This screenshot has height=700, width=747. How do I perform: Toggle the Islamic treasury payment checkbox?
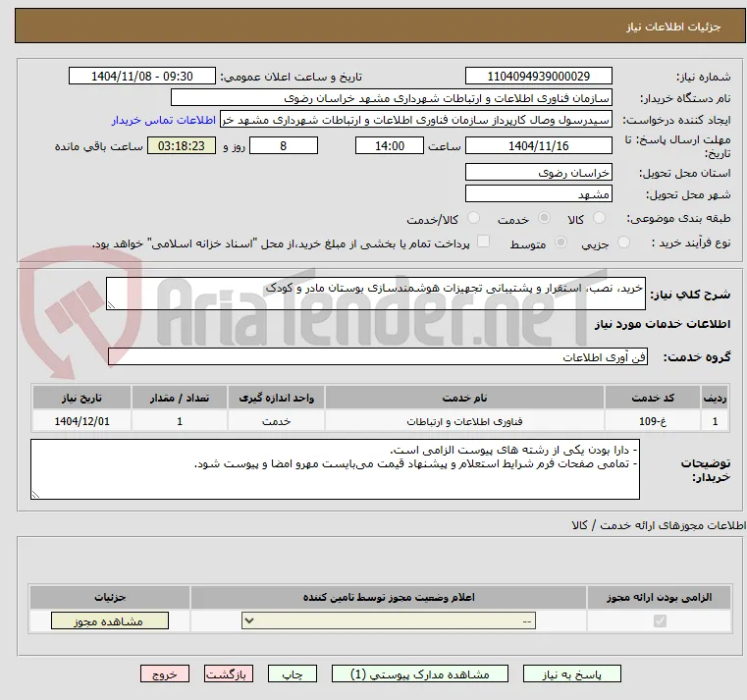click(484, 242)
